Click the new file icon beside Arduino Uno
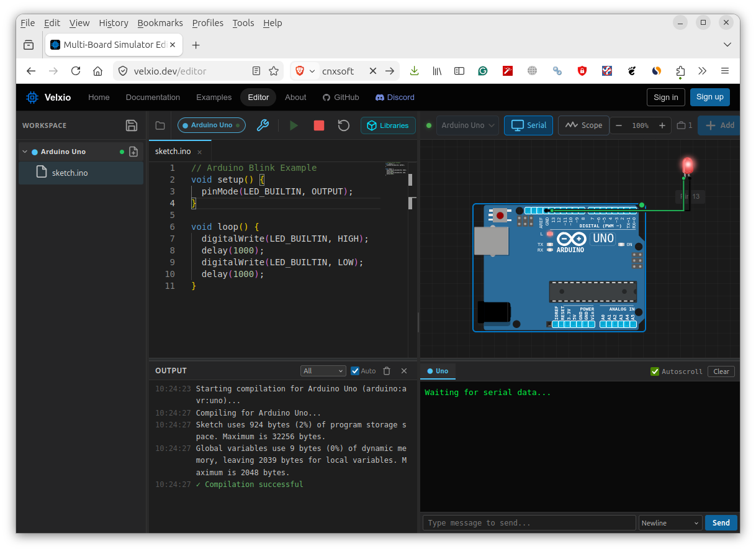The image size is (756, 551). [133, 152]
